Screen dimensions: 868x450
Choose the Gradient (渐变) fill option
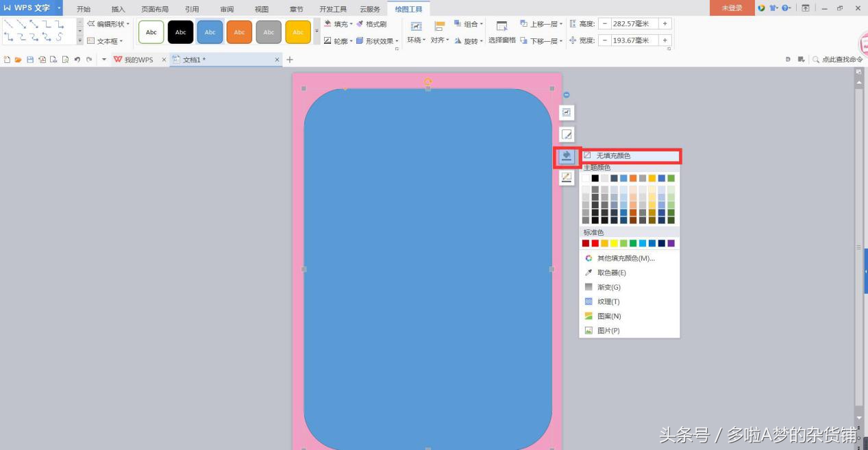610,287
